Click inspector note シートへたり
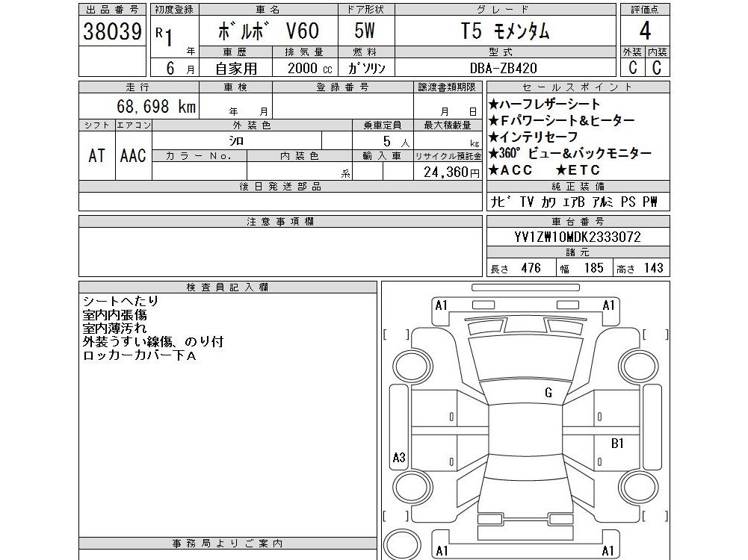Image resolution: width=748 pixels, height=560 pixels. pyautogui.click(x=120, y=301)
